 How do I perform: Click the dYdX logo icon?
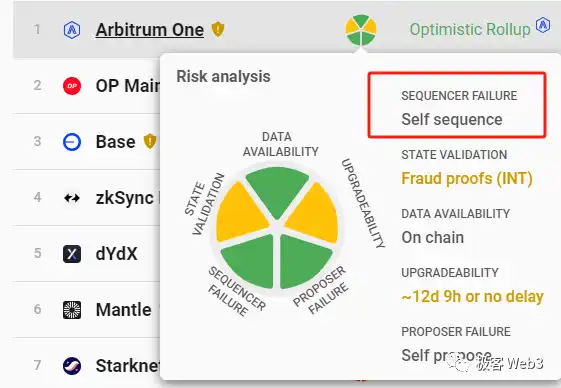pyautogui.click(x=72, y=254)
